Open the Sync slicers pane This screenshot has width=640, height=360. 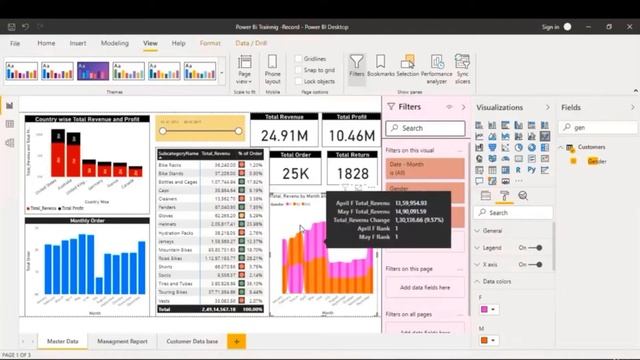coord(462,69)
